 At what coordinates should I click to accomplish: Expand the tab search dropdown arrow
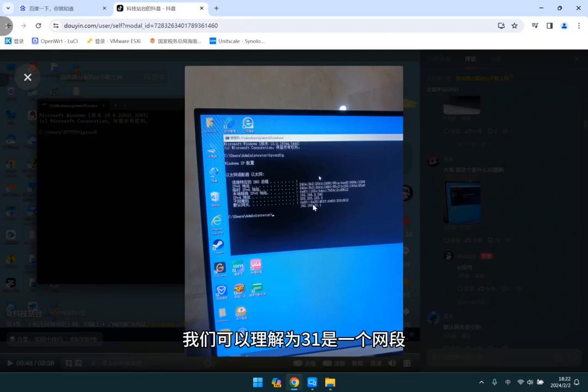tap(8, 8)
